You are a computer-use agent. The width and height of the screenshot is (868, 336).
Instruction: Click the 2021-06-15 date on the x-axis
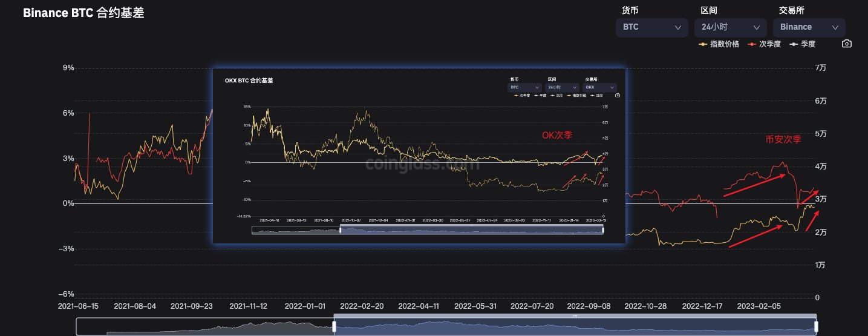pos(77,306)
